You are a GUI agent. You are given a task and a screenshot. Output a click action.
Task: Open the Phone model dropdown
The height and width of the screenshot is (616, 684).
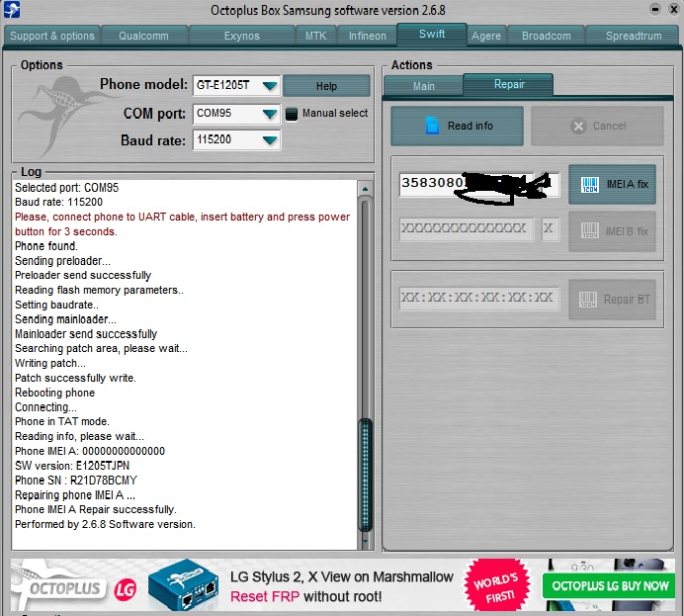[x=270, y=85]
